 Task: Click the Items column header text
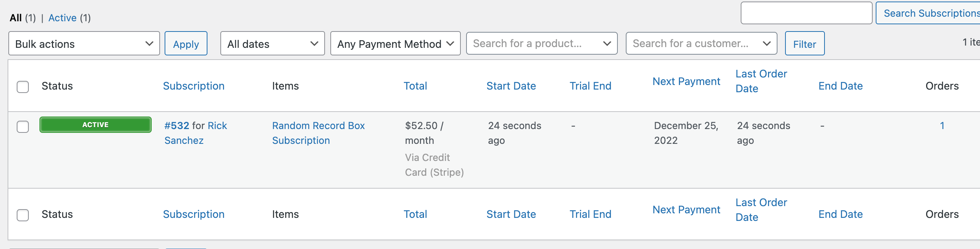pyautogui.click(x=285, y=86)
